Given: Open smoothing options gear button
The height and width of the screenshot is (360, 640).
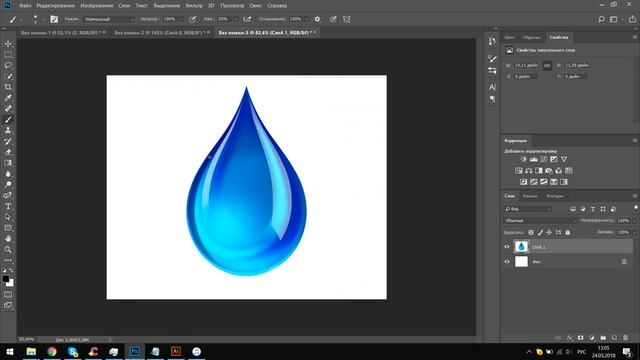Looking at the screenshot, I should (317, 19).
